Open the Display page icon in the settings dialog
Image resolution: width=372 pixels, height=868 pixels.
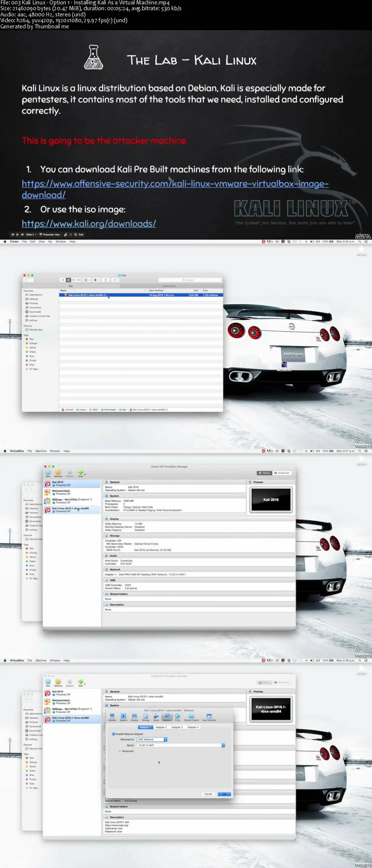click(134, 717)
